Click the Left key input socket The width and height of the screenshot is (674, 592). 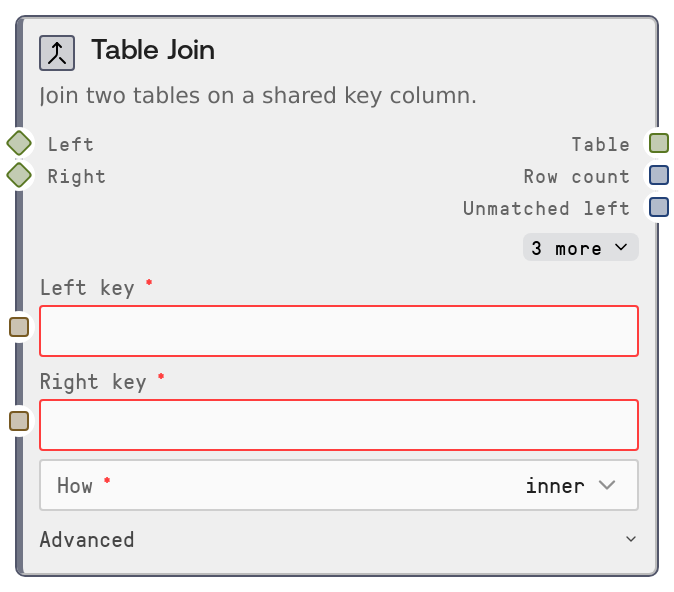tap(19, 327)
